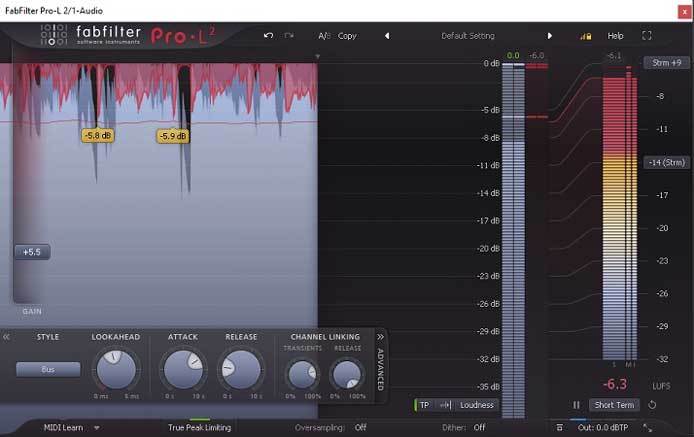Collapse the Advanced panel chevron
Screen dimensions: 694x437
[380, 338]
